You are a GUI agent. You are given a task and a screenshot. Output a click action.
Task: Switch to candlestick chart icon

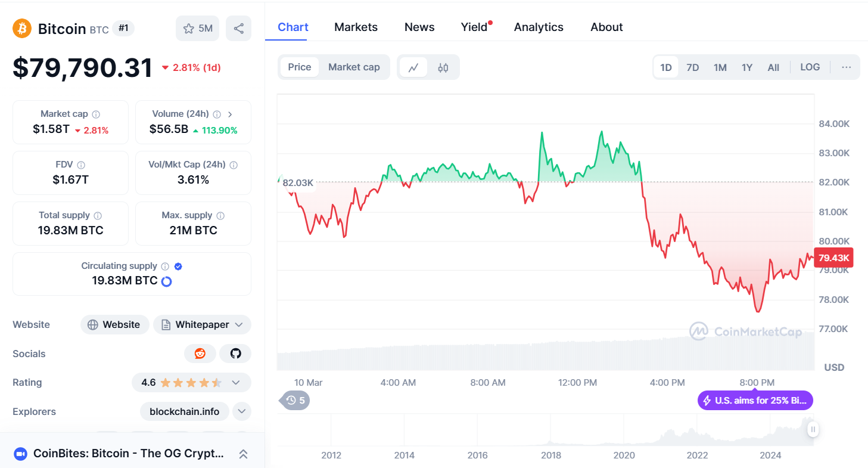443,67
